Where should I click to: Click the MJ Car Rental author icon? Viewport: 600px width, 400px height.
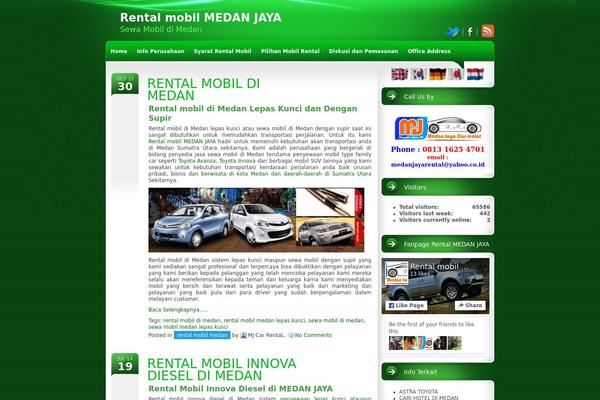click(243, 335)
